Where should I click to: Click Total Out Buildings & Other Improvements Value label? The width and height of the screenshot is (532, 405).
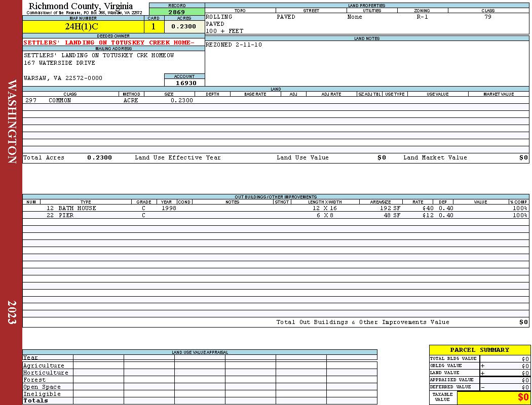(x=363, y=322)
